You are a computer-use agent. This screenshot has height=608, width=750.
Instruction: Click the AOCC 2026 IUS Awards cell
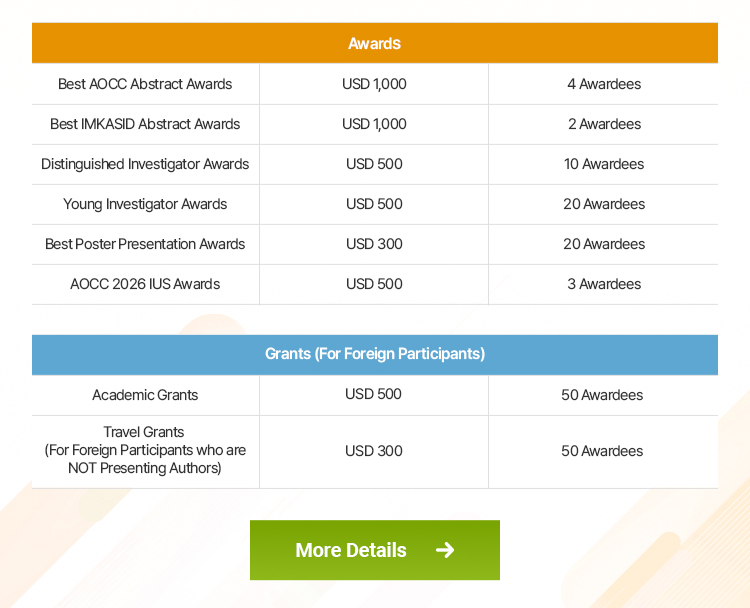click(145, 284)
